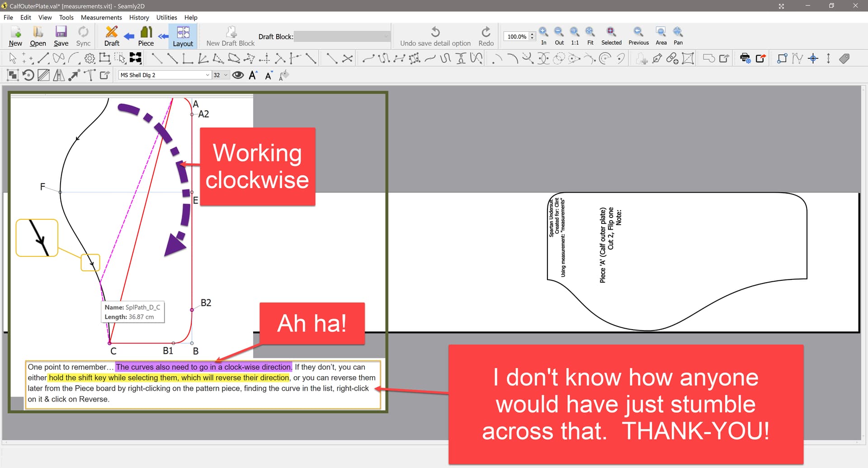Activate the Pan tool

pyautogui.click(x=678, y=36)
